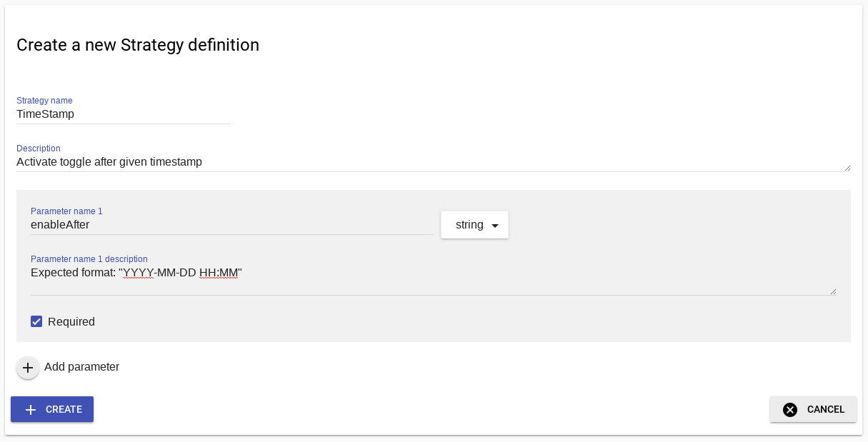Click the plus icon inside the CREATE button

(31, 409)
